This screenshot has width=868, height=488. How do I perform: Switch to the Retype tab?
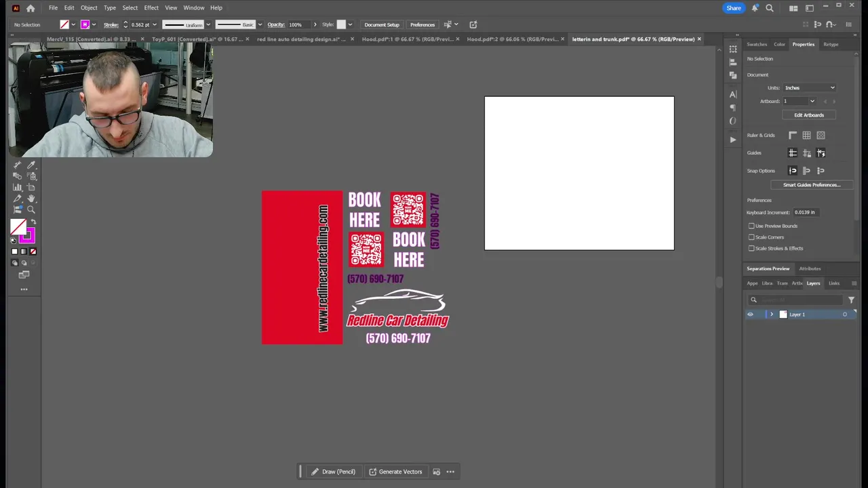pyautogui.click(x=831, y=45)
